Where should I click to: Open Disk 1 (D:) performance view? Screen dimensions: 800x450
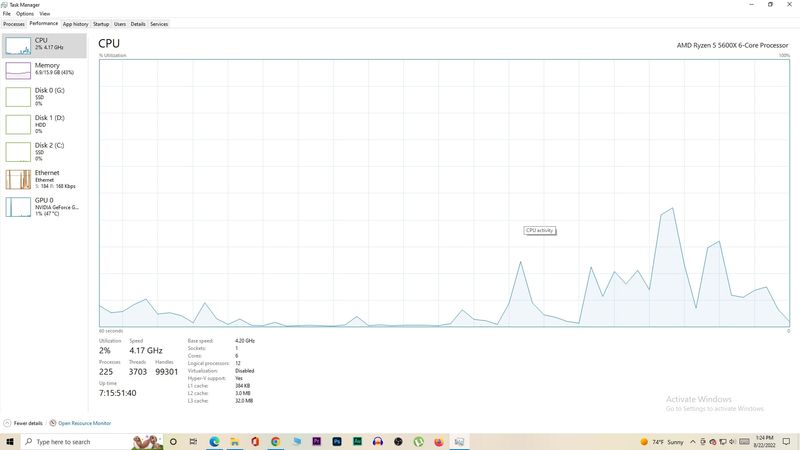[44, 124]
